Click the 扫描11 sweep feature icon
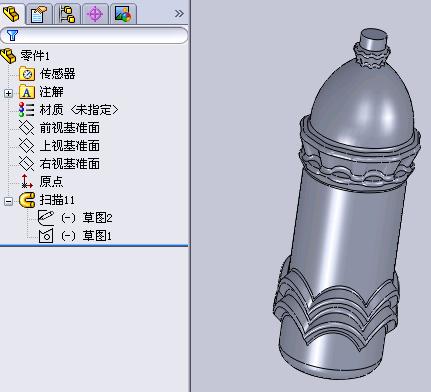 27,200
